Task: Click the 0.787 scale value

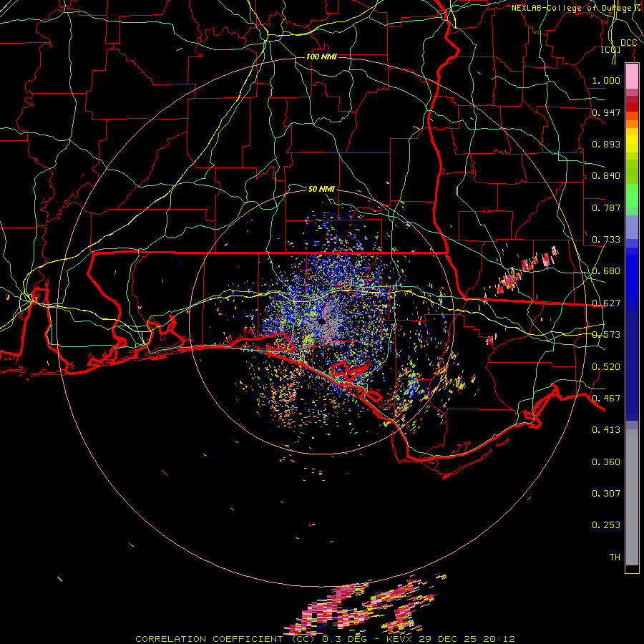Action: click(606, 208)
